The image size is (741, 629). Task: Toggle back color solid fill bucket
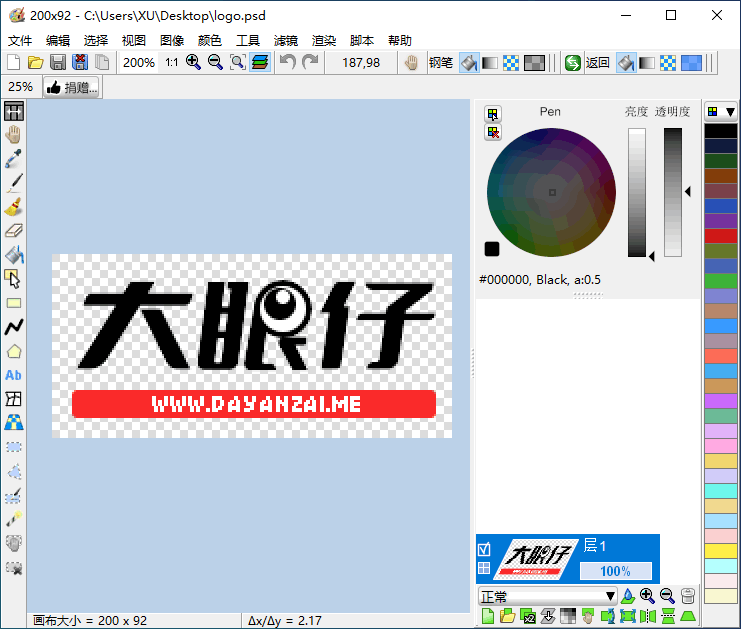pos(626,62)
